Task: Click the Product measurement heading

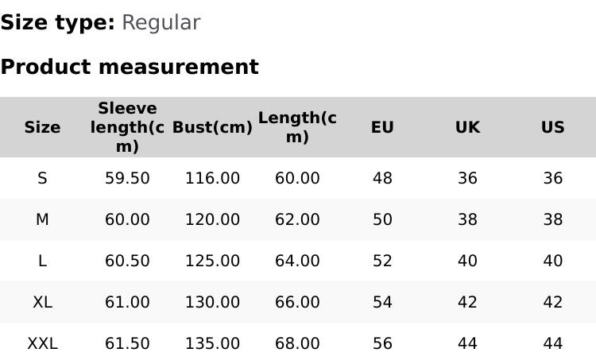Action: coord(130,67)
